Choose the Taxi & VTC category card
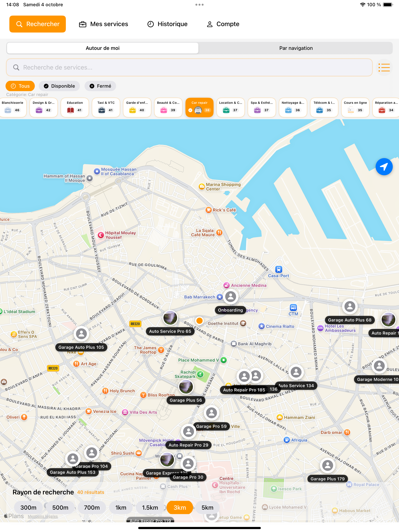The image size is (399, 532). (106, 107)
